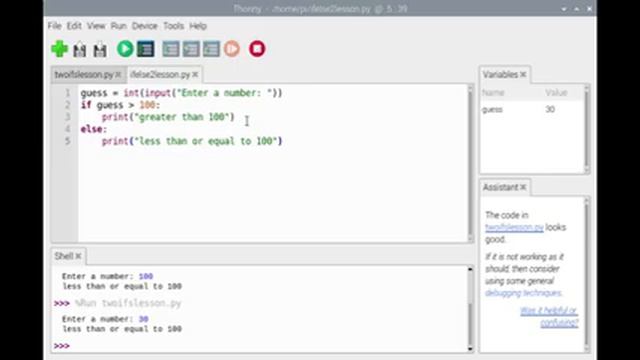The height and width of the screenshot is (360, 640).
Task: Click the Variables panel scrollbar
Action: [587, 129]
